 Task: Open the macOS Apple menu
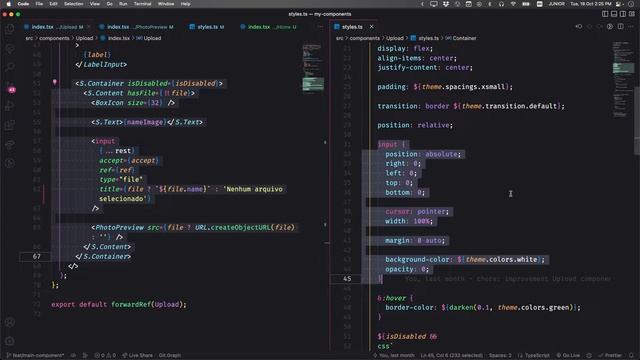[9, 4]
